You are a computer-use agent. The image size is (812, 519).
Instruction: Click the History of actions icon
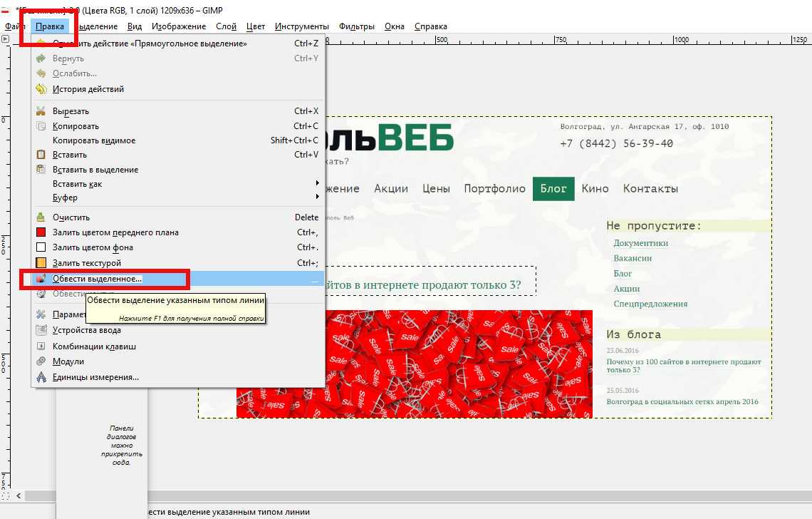click(41, 89)
